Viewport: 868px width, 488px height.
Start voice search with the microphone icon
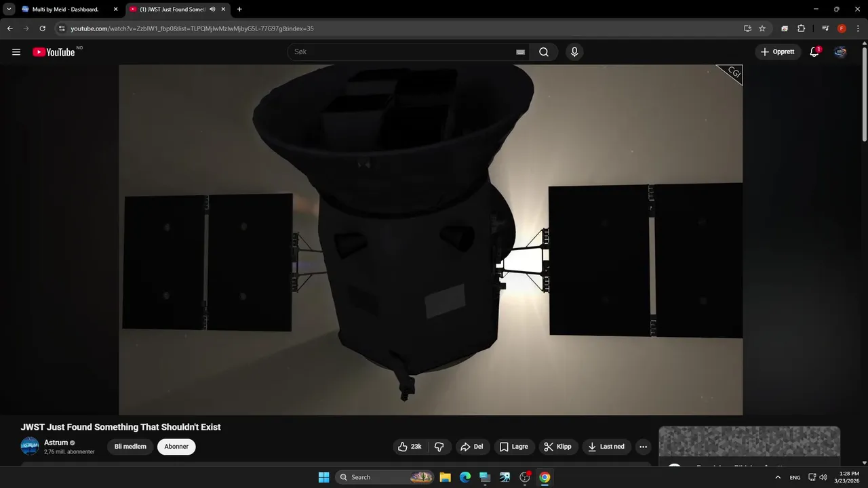574,52
